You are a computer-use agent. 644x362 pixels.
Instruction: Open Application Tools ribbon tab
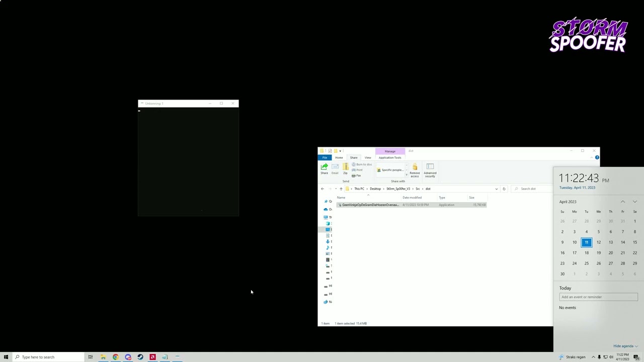[390, 157]
